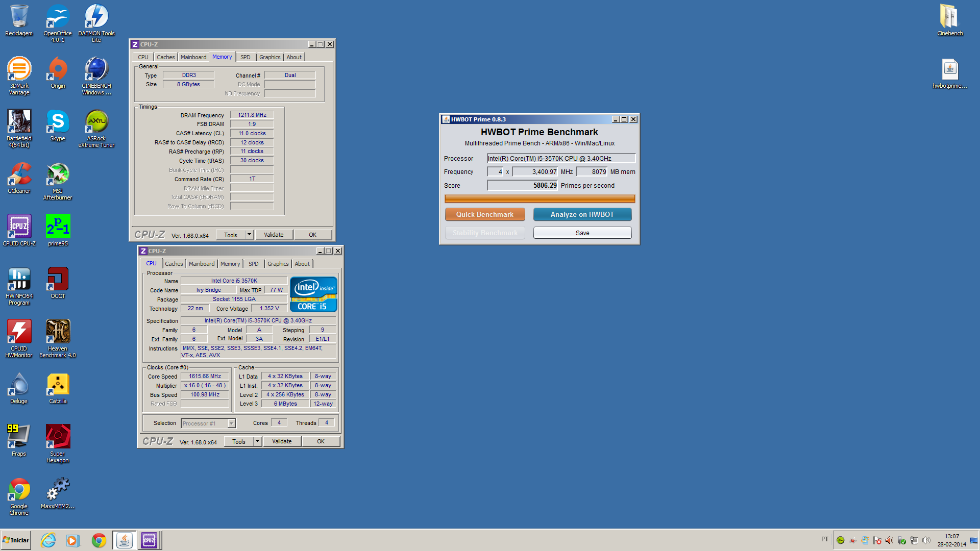Launch Internet Explorer from taskbar
The image size is (980, 551).
coord(48,540)
